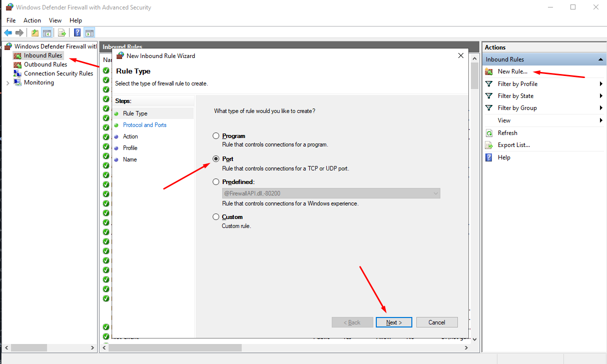Click the Back arrow in the toolbar
This screenshot has width=607, height=364.
pos(8,33)
